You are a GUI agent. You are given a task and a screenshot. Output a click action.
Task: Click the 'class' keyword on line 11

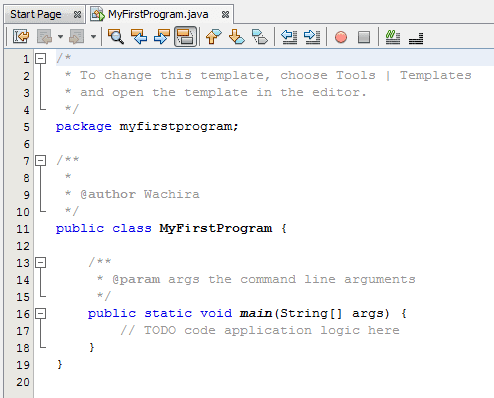[132, 228]
